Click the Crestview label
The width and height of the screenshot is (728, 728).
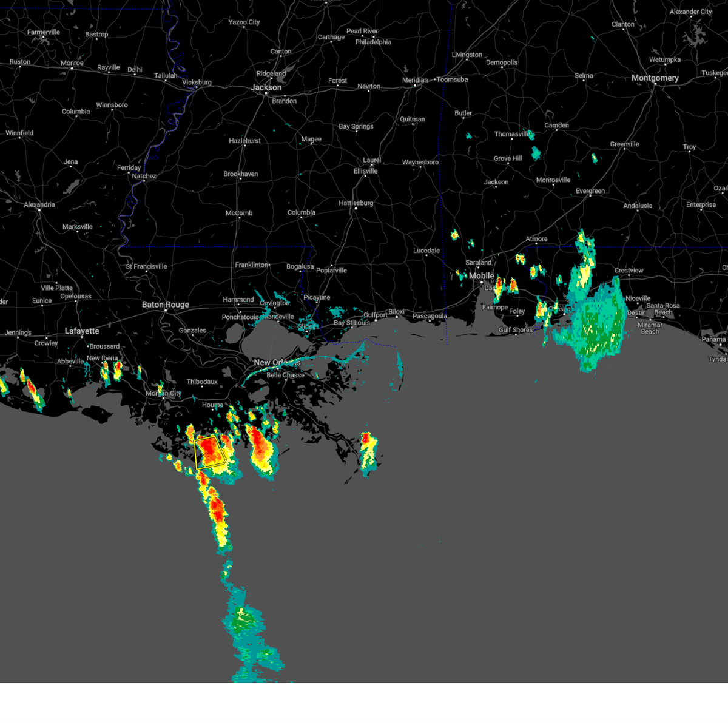tap(629, 271)
